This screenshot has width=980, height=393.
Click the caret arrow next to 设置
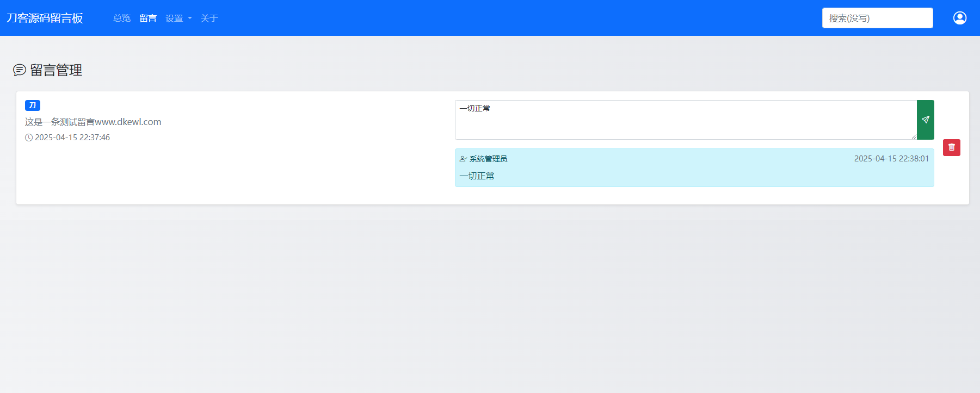[x=190, y=18]
